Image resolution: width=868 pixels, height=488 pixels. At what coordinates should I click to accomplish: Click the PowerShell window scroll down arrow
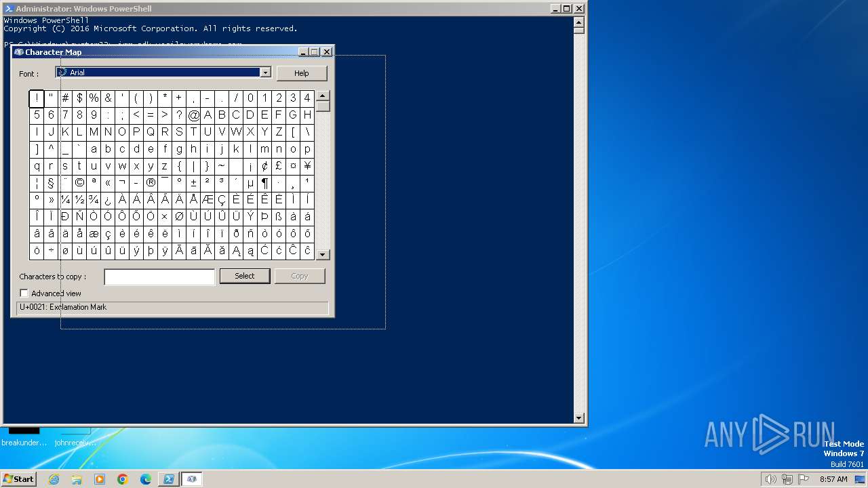click(x=579, y=418)
